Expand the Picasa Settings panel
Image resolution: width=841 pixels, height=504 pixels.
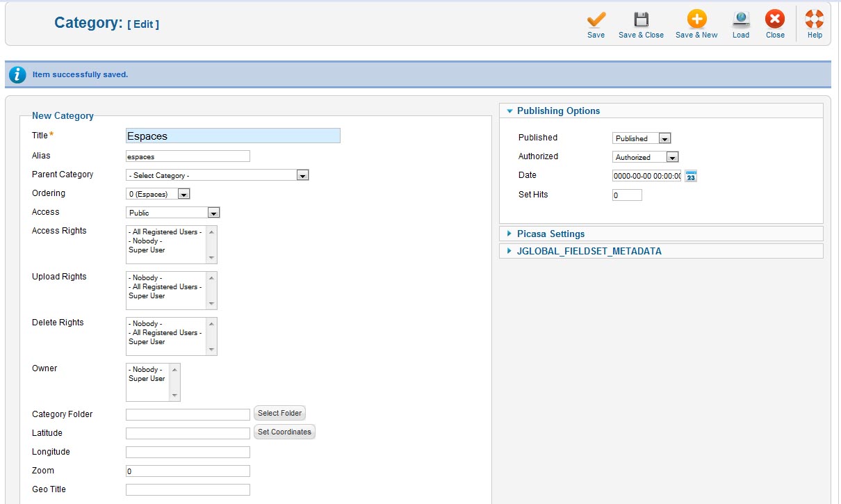coord(550,234)
